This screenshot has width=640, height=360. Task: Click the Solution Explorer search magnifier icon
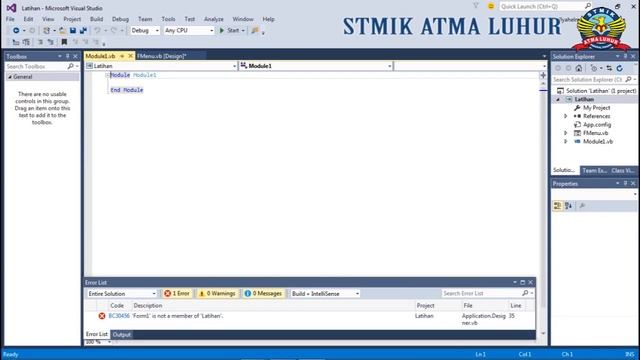[x=628, y=80]
